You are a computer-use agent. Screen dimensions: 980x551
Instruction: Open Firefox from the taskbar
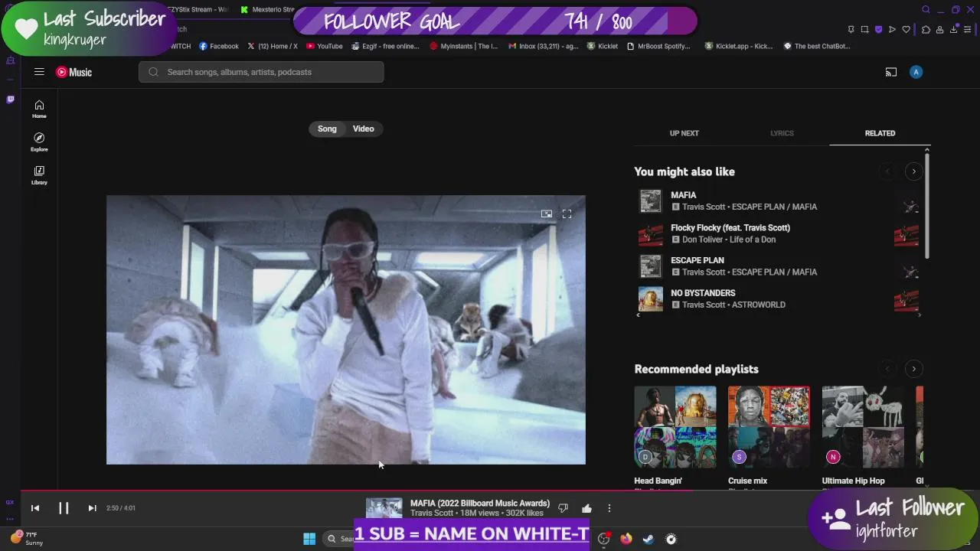click(x=626, y=539)
